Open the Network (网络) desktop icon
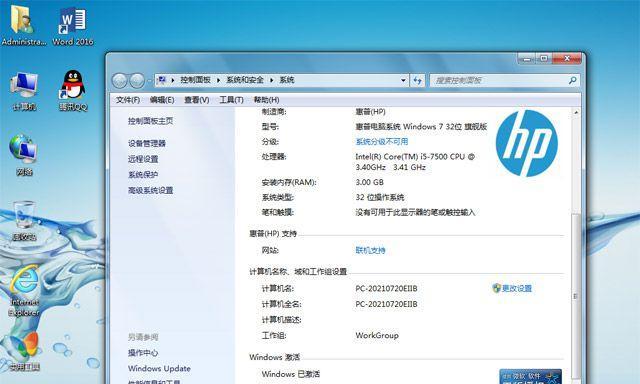 coord(24,155)
